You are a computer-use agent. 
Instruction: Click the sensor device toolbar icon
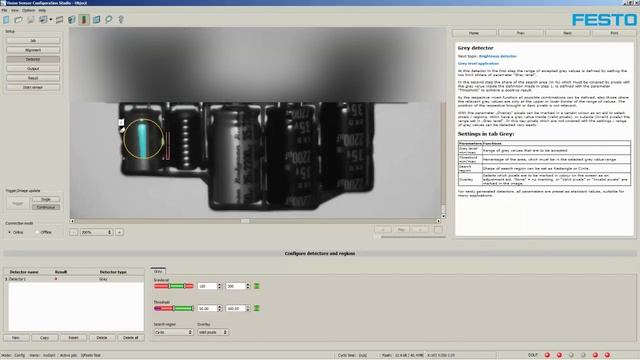click(72, 20)
